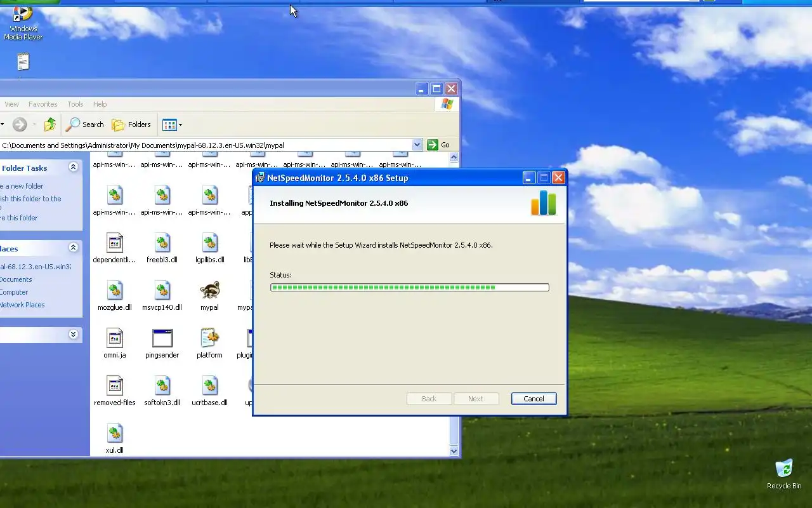Click the NetSpeedMonitor bar chart logo

544,203
